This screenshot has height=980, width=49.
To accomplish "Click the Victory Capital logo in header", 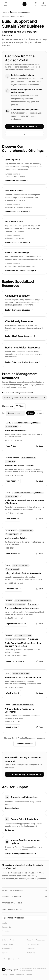I will [x=24, y=4].
